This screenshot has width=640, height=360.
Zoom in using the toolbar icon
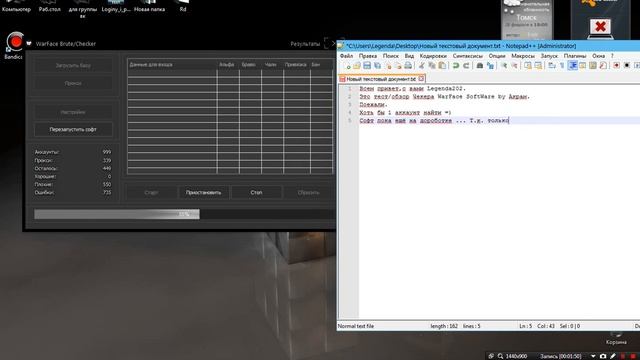pyautogui.click(x=504, y=66)
